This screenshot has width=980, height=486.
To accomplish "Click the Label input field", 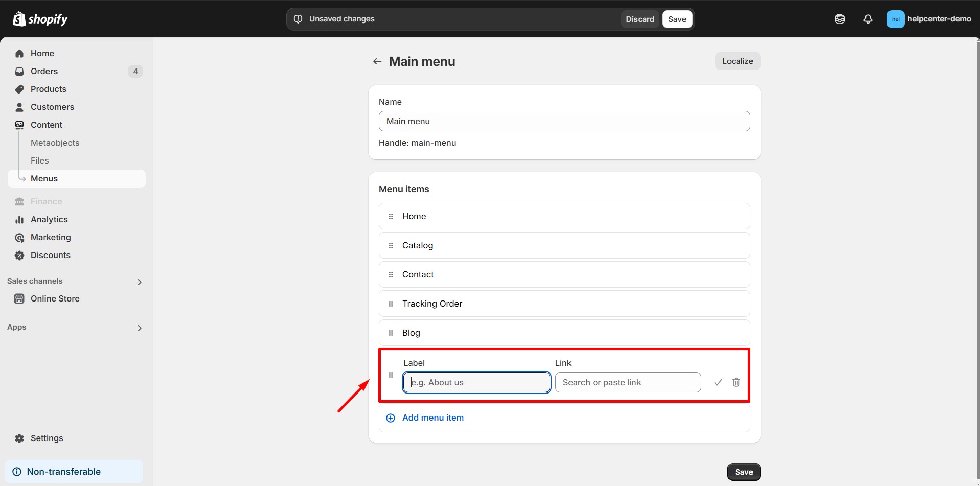I will pos(476,382).
